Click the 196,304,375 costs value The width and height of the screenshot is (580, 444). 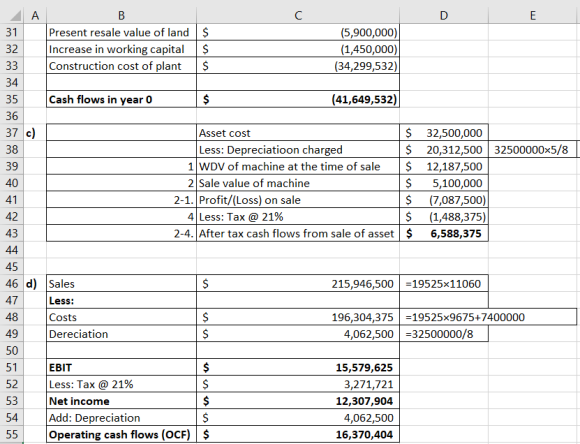click(298, 317)
